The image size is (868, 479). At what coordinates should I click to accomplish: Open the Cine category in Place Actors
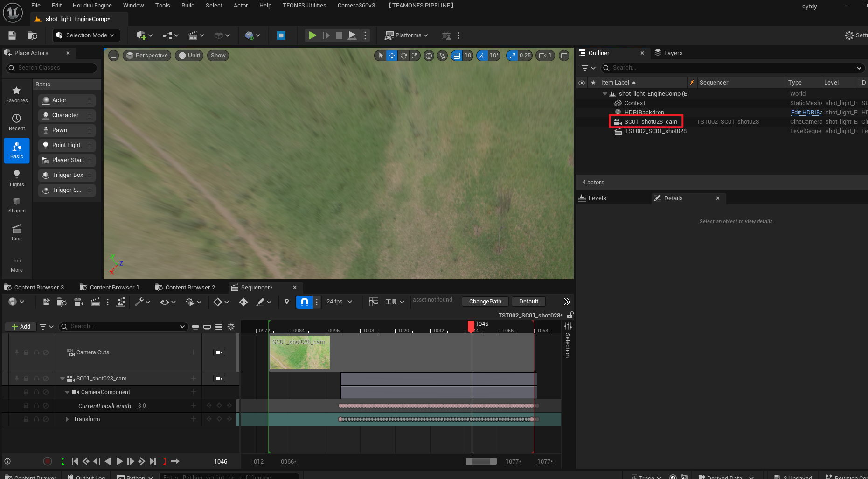click(x=17, y=232)
